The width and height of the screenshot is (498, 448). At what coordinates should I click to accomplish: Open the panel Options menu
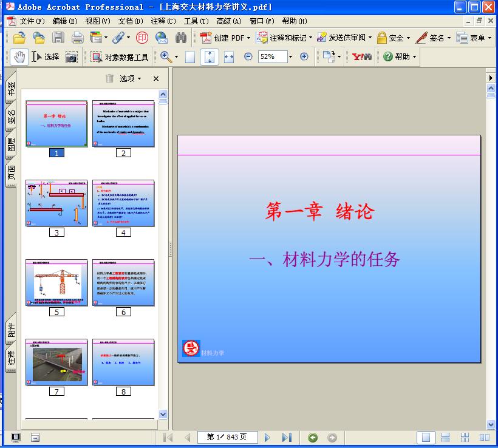coord(130,78)
